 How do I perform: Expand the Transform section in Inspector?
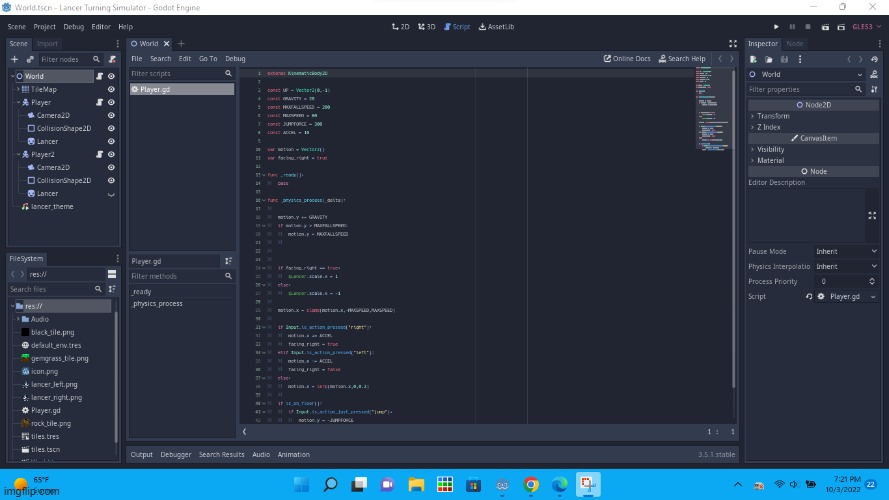click(772, 116)
